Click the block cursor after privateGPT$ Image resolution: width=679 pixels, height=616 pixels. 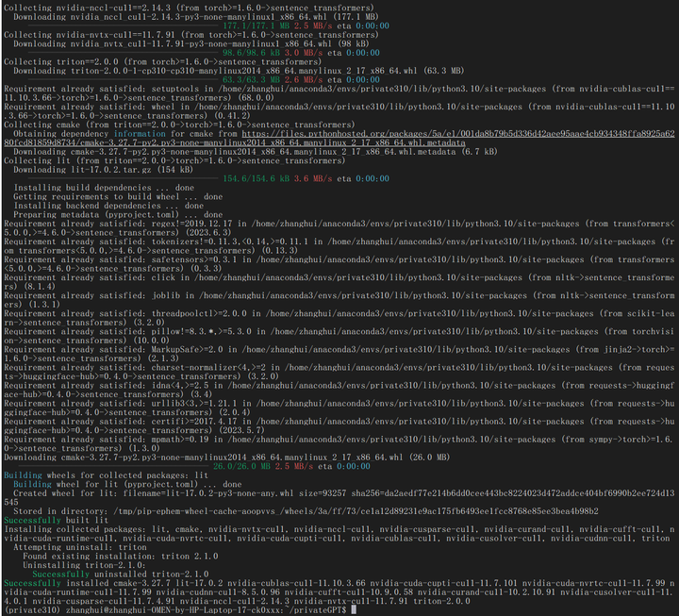pyautogui.click(x=354, y=610)
